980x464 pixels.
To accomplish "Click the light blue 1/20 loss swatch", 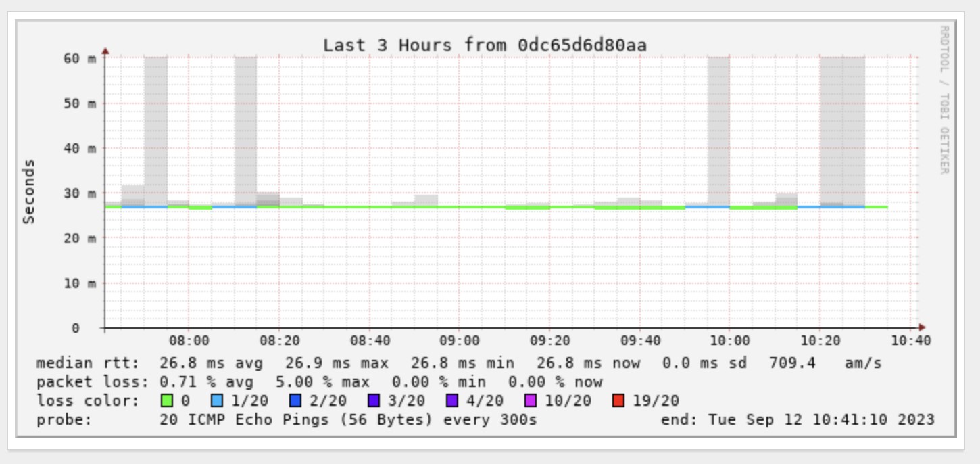I will (x=218, y=401).
